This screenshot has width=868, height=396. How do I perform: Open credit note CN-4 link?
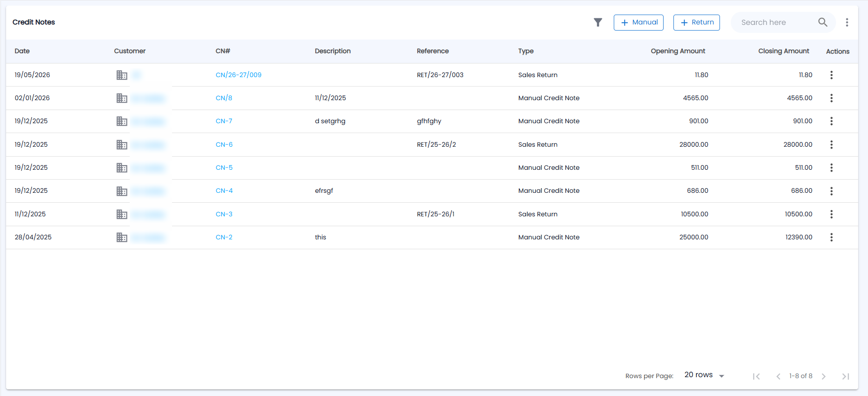click(x=224, y=190)
